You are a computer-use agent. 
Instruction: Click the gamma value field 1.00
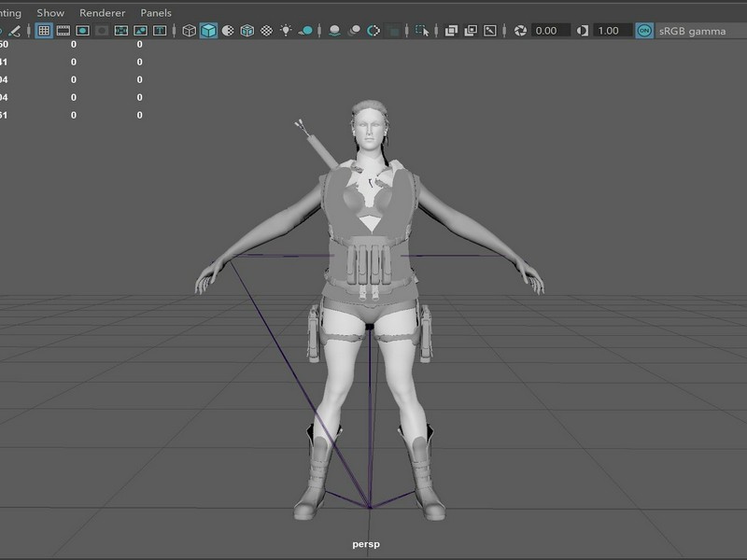coord(613,31)
